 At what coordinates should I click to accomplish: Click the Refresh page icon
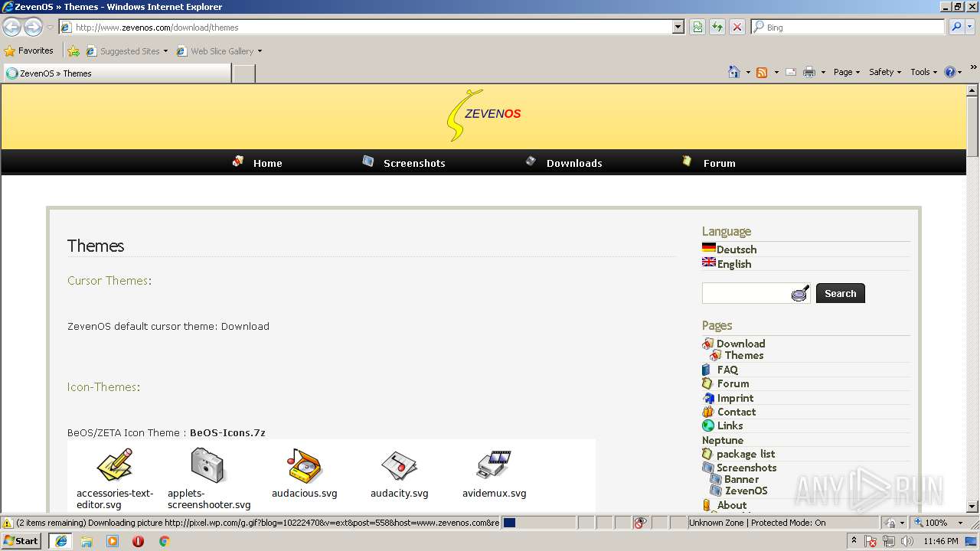click(717, 28)
